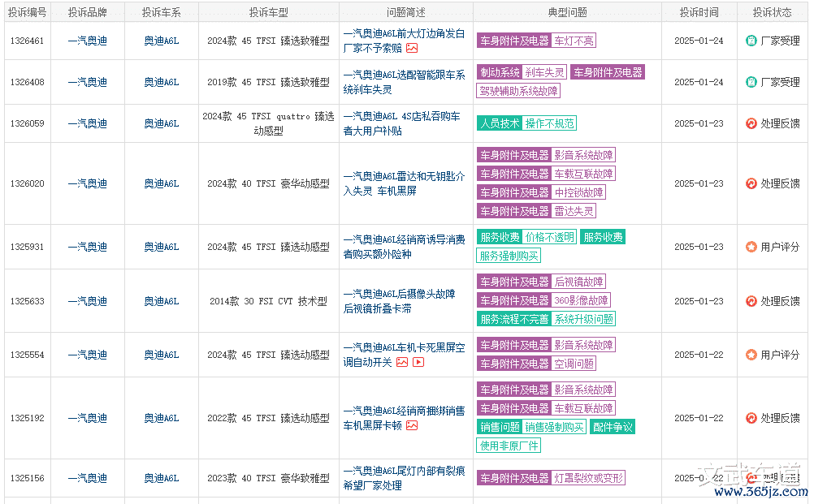Click 使用非原厂件 tag
Screen dimensions: 814x504
tap(509, 446)
